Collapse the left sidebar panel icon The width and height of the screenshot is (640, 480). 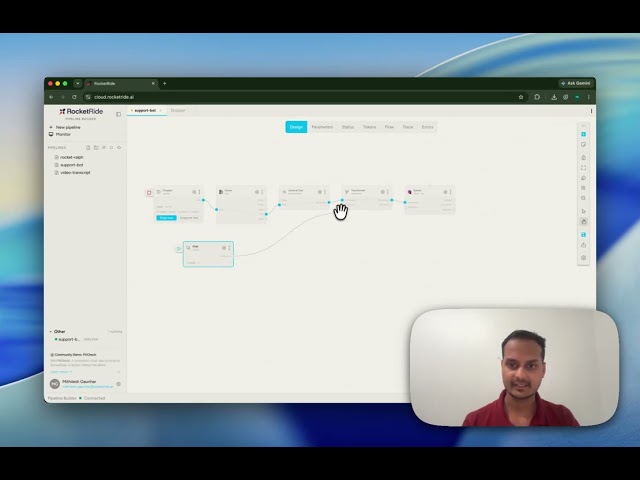[x=118, y=114]
